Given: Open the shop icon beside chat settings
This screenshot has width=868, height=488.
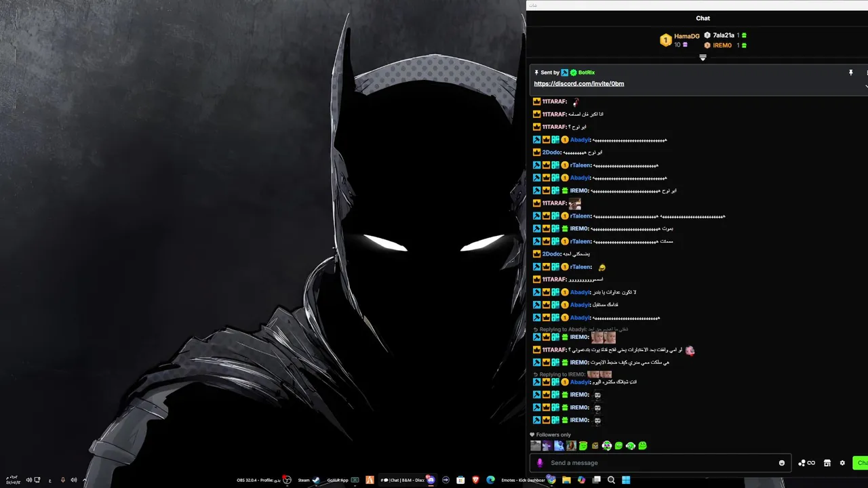Looking at the screenshot, I should pos(827,463).
